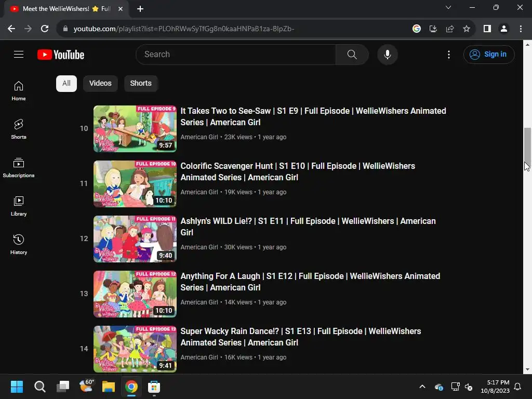
Task: Open Ashlyn's WILD Lie thumbnail
Action: point(135,239)
